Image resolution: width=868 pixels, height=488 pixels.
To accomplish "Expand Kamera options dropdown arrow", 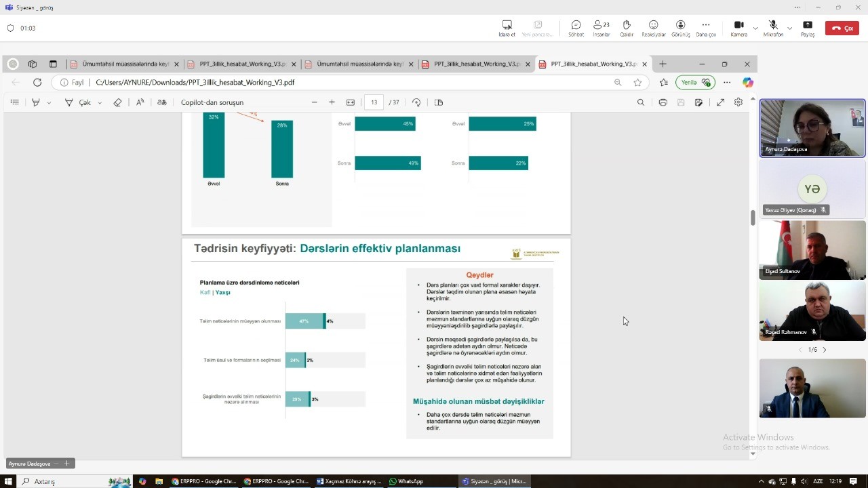I will coord(755,28).
